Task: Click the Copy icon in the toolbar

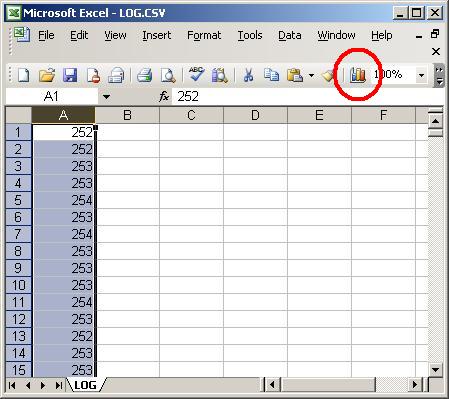Action: pyautogui.click(x=271, y=75)
